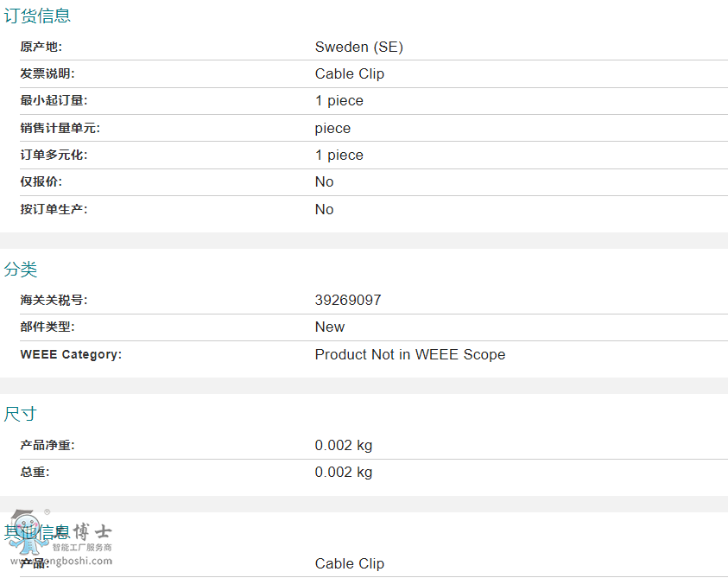The width and height of the screenshot is (728, 578).
Task: Click the 最小起订量 1 piece value
Action: [x=339, y=101]
